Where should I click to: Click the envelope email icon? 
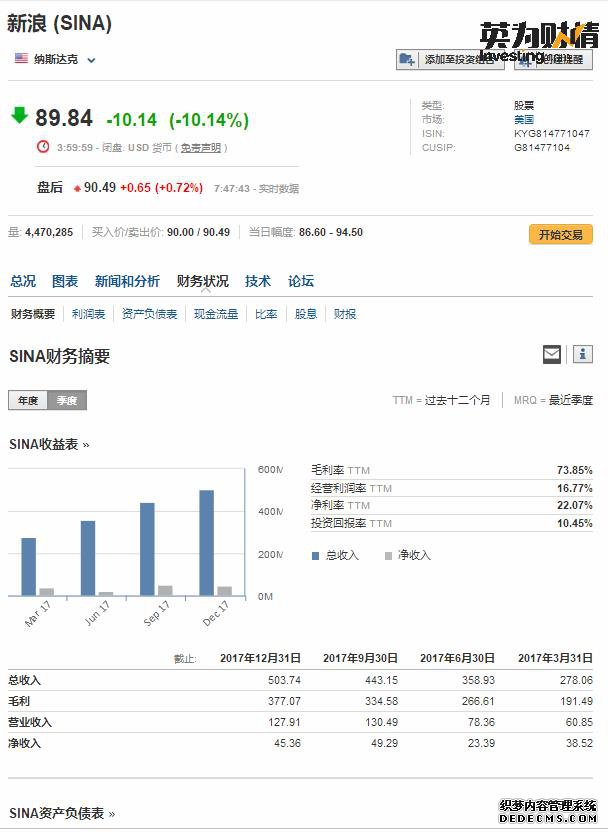coord(552,354)
